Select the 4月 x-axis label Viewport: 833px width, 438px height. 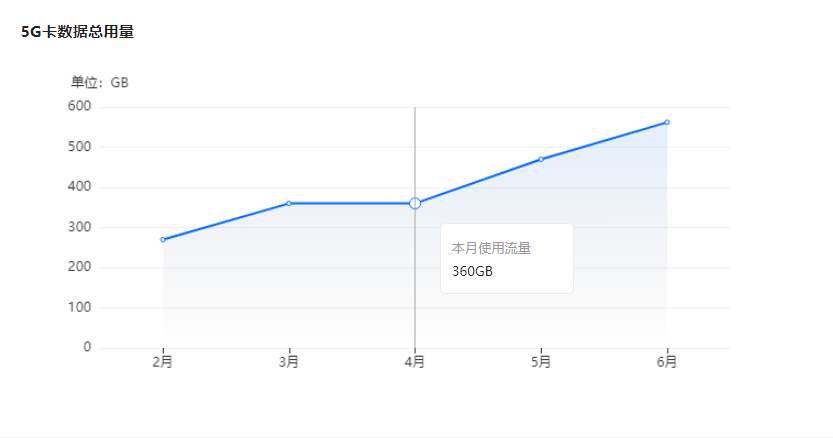click(x=415, y=362)
